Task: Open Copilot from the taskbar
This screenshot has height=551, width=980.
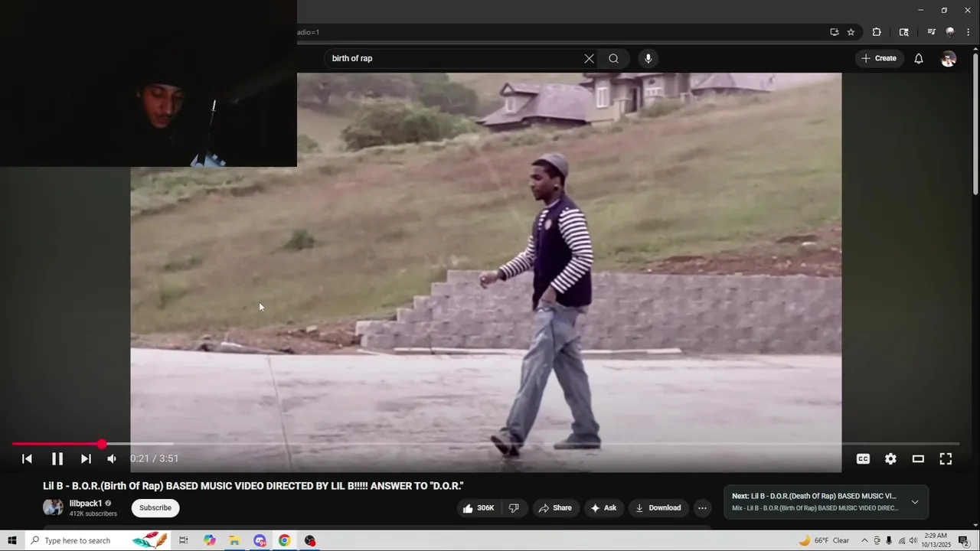Action: tap(209, 540)
